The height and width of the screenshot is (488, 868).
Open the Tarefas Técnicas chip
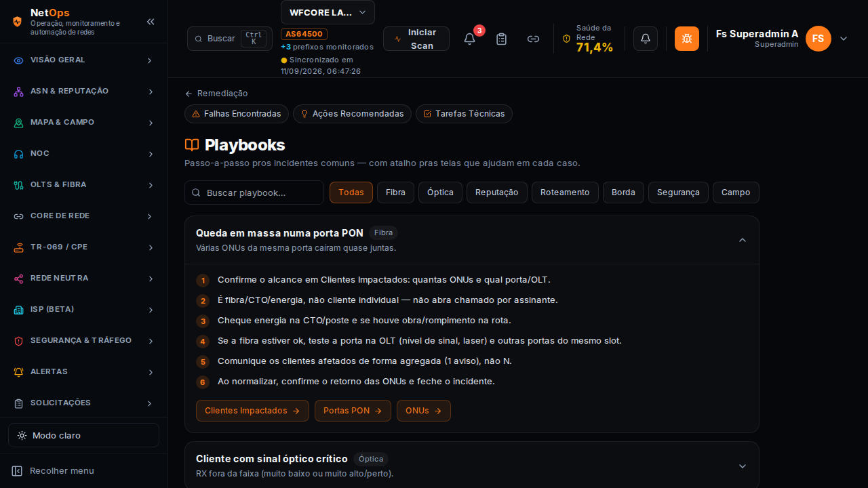click(464, 114)
